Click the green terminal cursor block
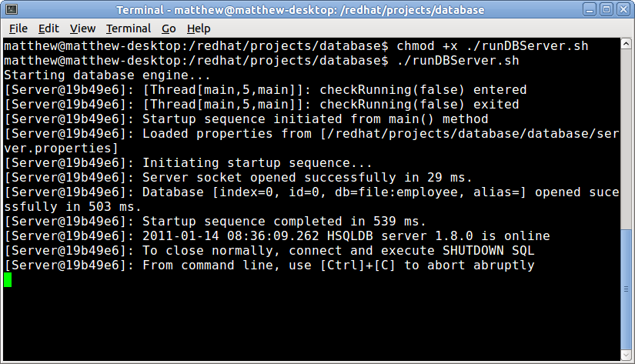 click(x=8, y=279)
